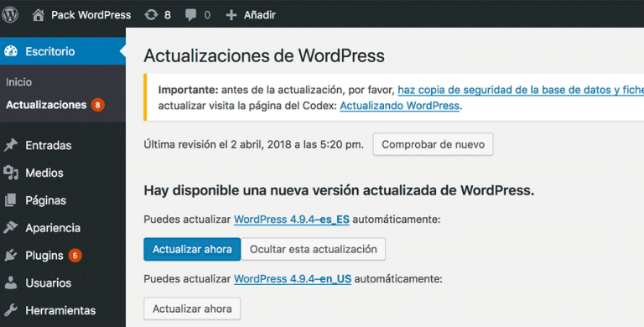Click the WordPress logo icon

pyautogui.click(x=10, y=15)
